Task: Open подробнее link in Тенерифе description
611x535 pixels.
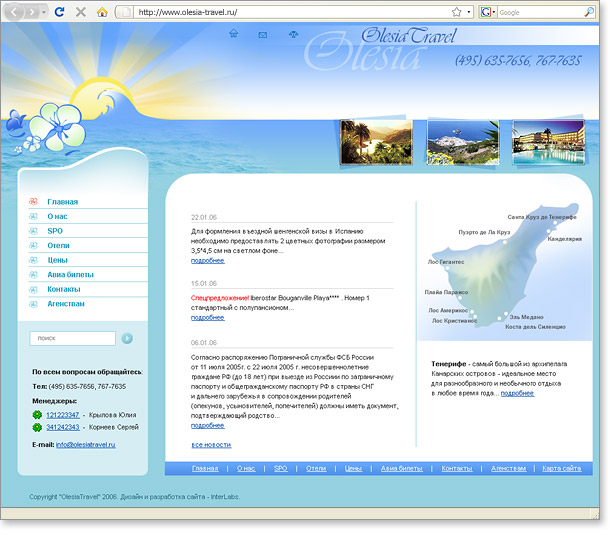Action: [517, 394]
